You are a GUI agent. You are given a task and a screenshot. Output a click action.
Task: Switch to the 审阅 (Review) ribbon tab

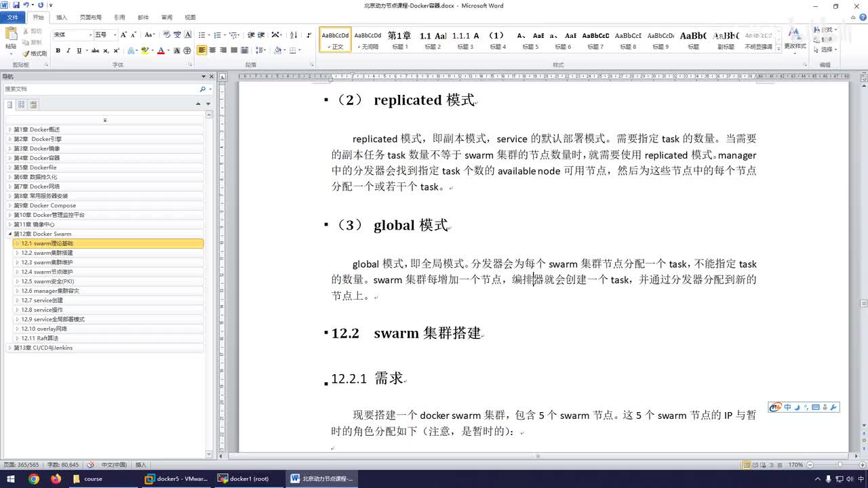[x=166, y=17]
